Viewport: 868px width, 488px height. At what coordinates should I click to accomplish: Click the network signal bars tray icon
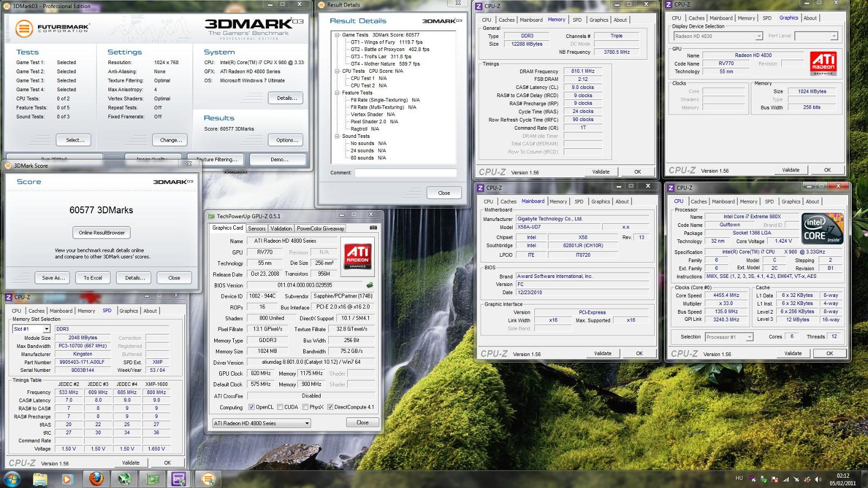(x=786, y=479)
